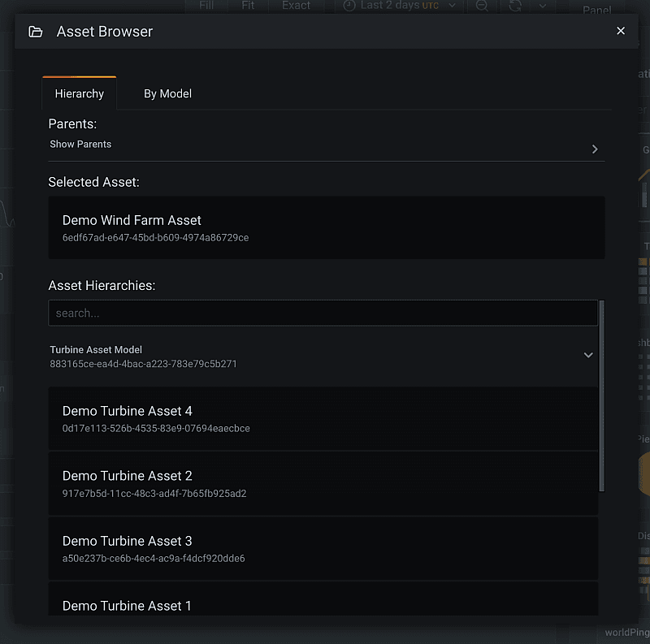The image size is (650, 644).
Task: Switch to the By Model tab
Action: (167, 93)
